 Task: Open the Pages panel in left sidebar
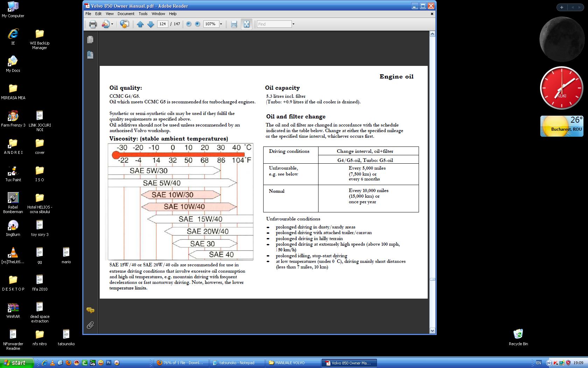(x=90, y=40)
